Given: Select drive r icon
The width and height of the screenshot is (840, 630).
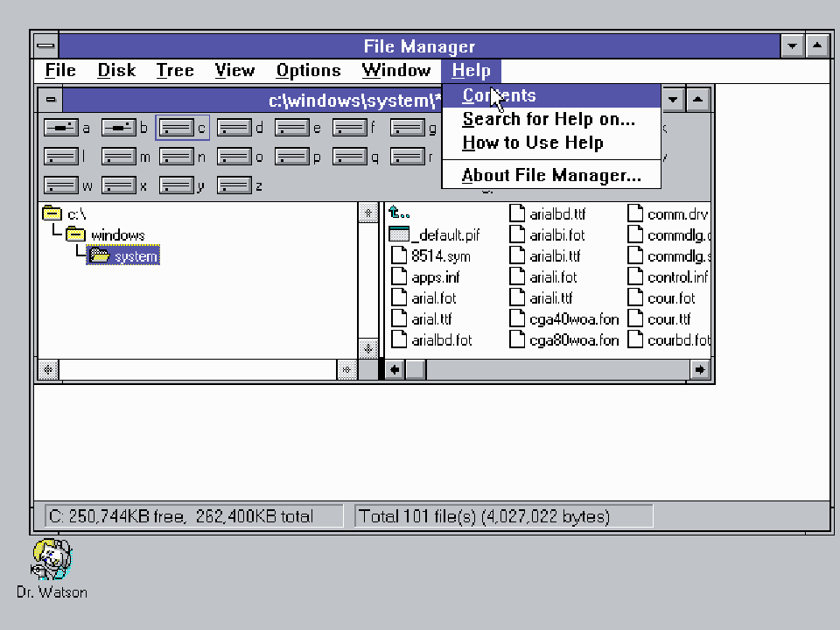Looking at the screenshot, I should coord(409,157).
